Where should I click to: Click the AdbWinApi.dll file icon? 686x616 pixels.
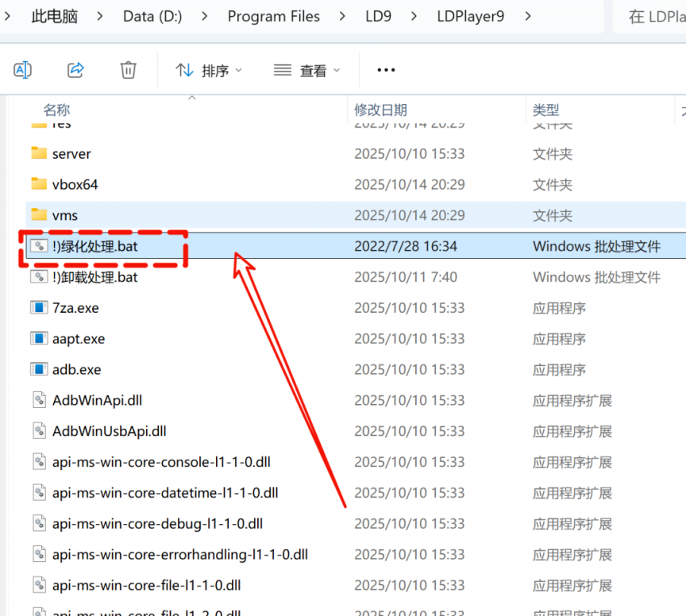[x=39, y=401]
